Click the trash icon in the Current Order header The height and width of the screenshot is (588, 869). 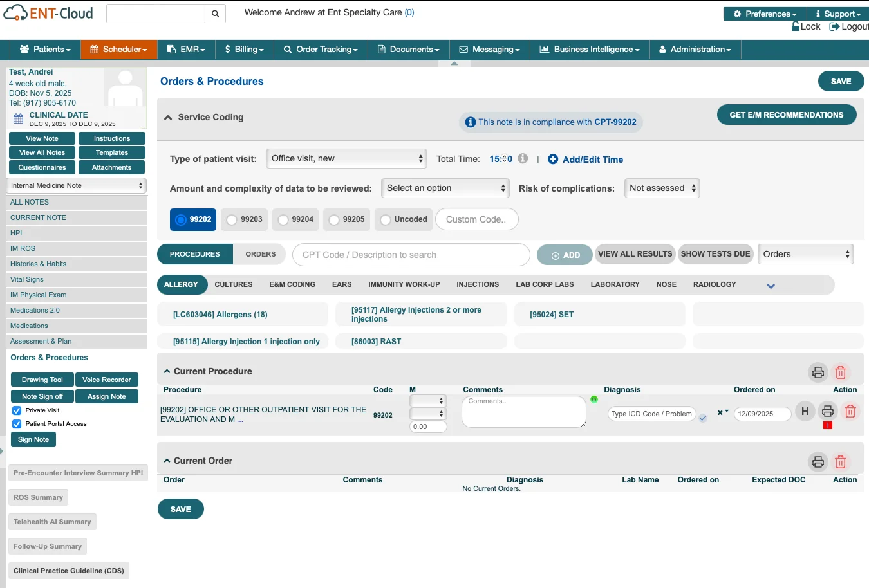[x=840, y=462]
